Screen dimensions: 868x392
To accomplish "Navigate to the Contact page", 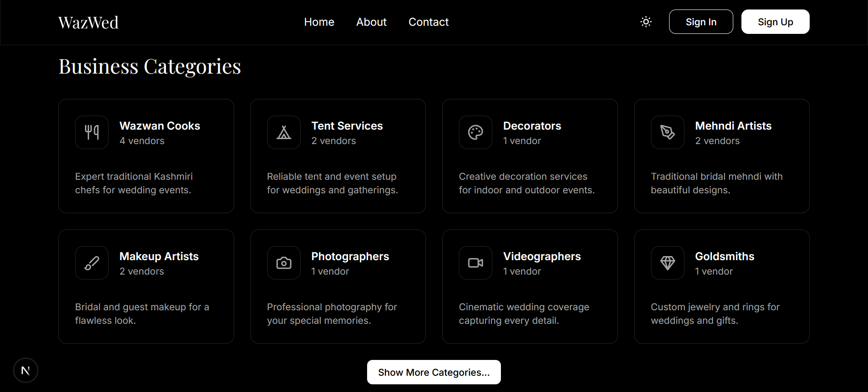I will tap(429, 22).
